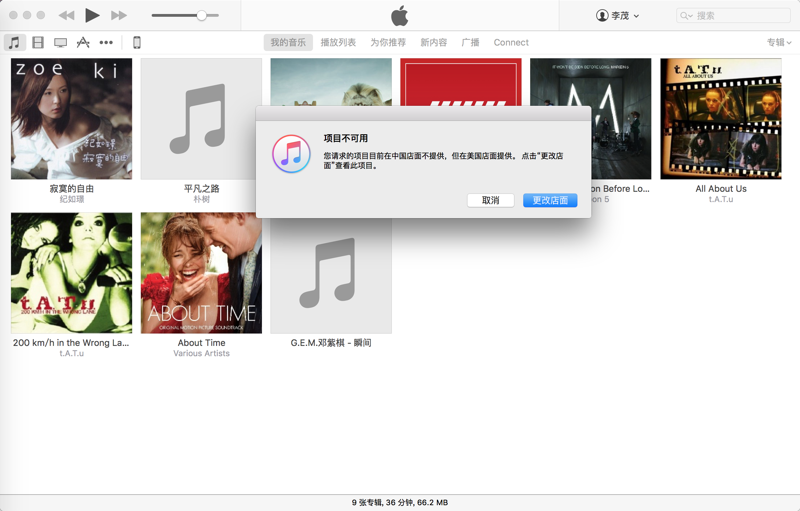This screenshot has width=800, height=511.
Task: Show more media types with ellipsis icon
Action: click(x=106, y=42)
